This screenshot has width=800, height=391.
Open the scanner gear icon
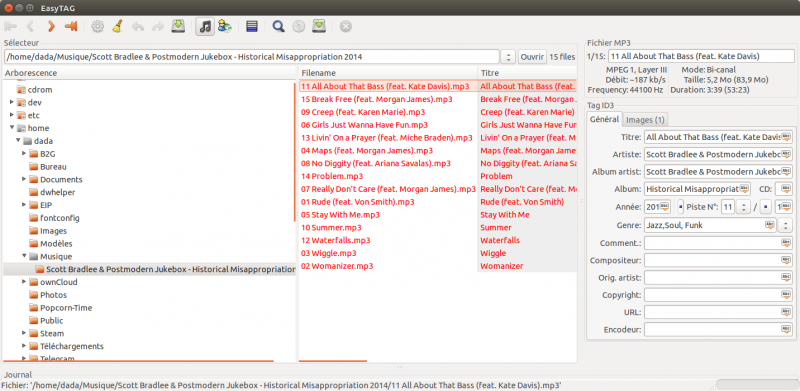97,26
